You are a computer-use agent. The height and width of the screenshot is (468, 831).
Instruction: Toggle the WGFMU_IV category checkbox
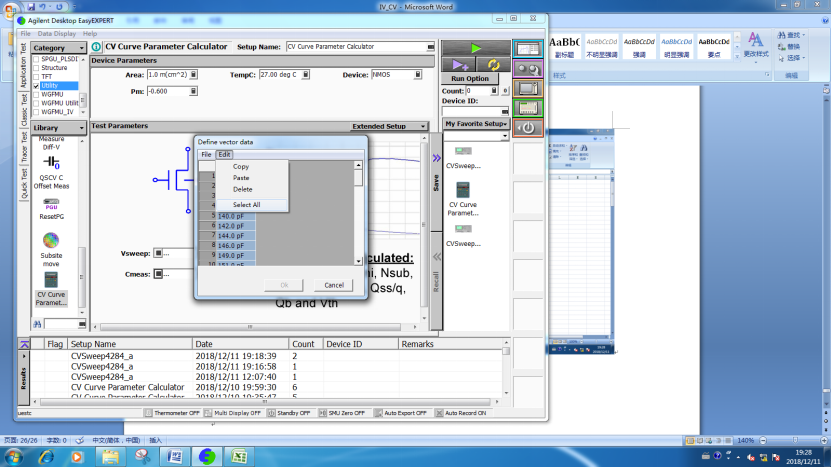(36, 112)
